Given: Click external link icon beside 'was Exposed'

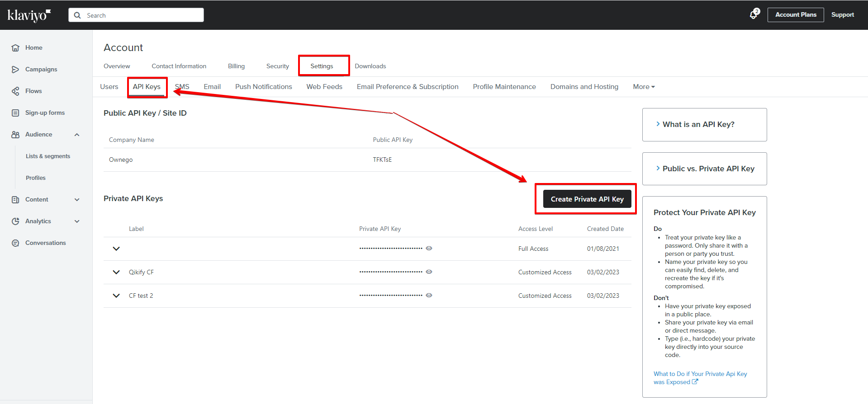Looking at the screenshot, I should pyautogui.click(x=695, y=382).
